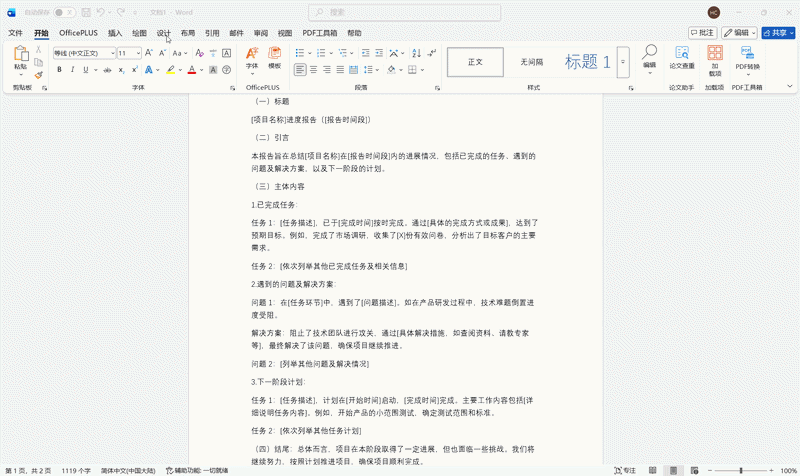Toggle right text alignment
The image size is (800, 476).
327,70
